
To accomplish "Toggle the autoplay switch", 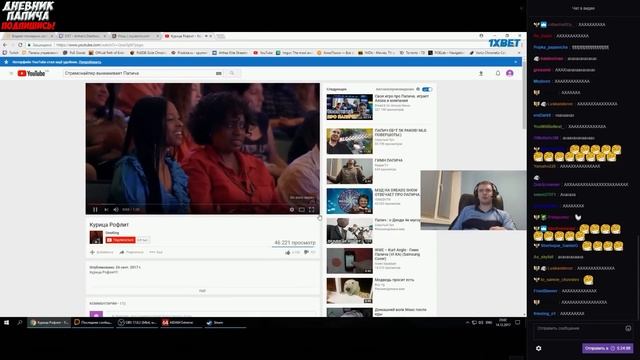I will [x=427, y=89].
